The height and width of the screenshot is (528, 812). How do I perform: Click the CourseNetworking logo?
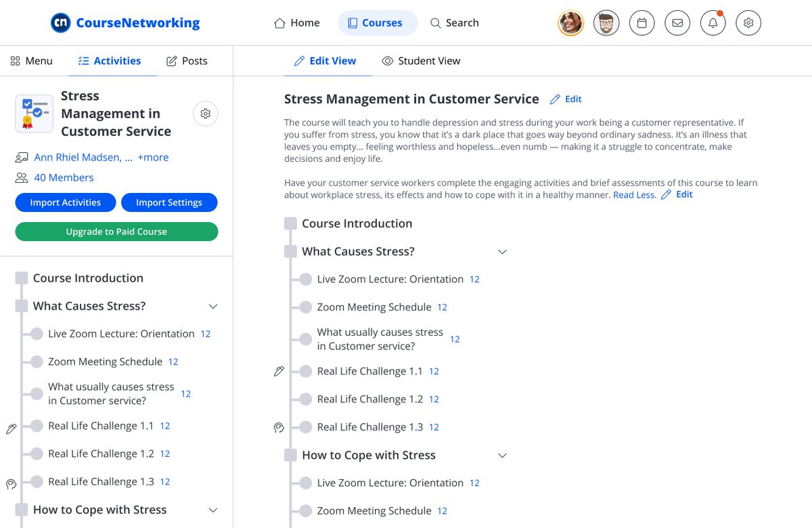(126, 23)
